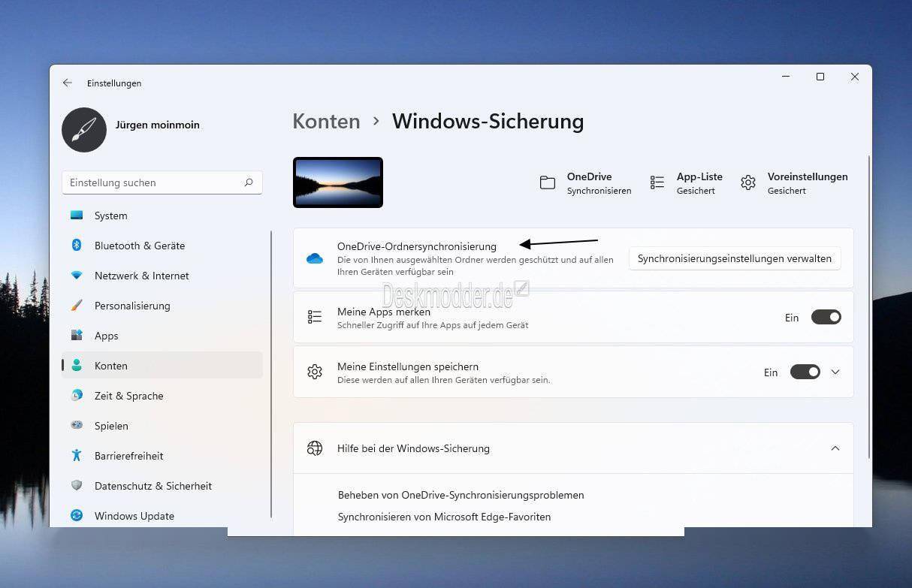Click the App-Liste status icon
The width and height of the screenshot is (912, 588).
[657, 182]
